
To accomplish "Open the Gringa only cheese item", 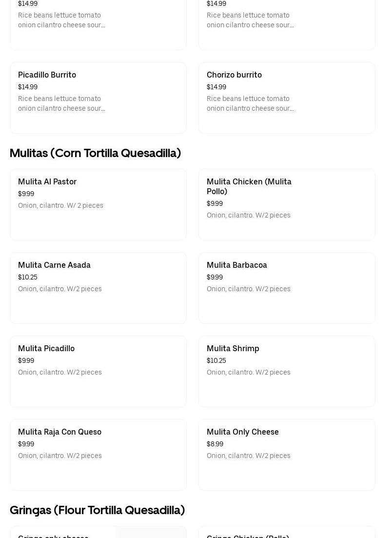I will pos(53,536).
